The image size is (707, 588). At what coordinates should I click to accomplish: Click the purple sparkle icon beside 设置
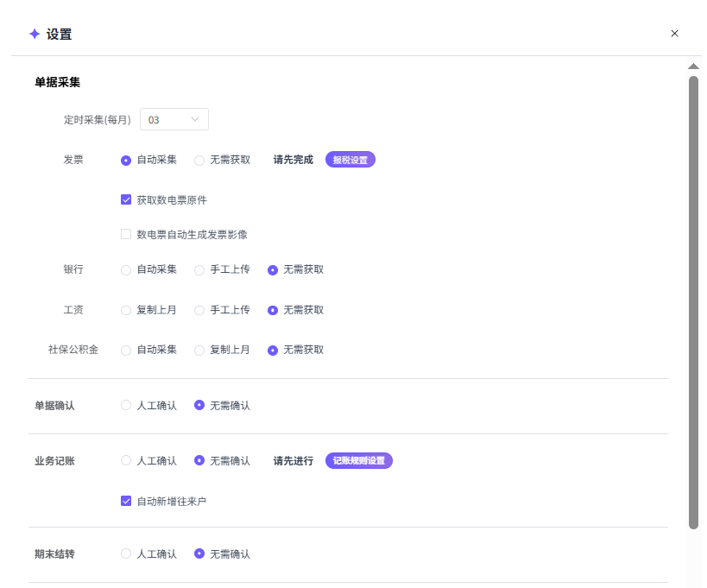click(x=35, y=34)
